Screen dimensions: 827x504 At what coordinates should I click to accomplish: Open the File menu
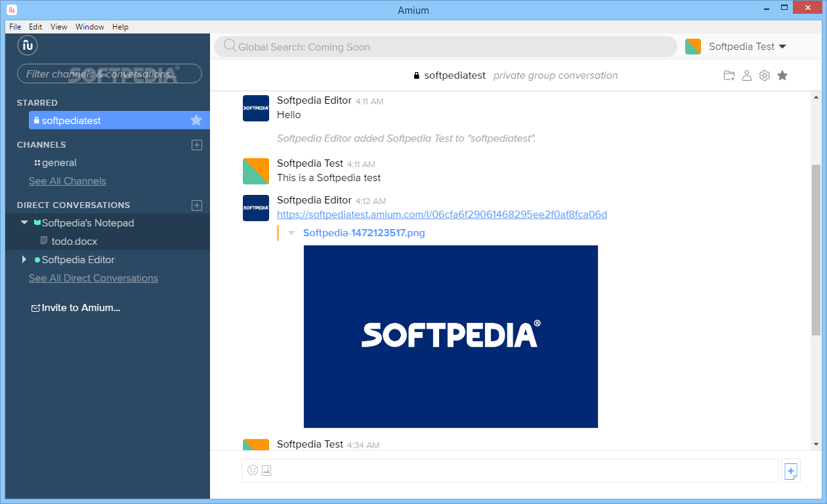pos(15,27)
